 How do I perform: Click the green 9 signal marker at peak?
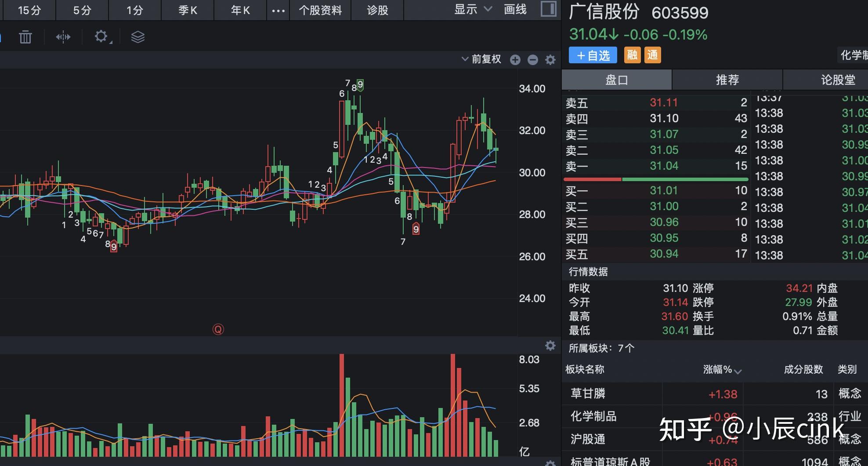(x=360, y=84)
